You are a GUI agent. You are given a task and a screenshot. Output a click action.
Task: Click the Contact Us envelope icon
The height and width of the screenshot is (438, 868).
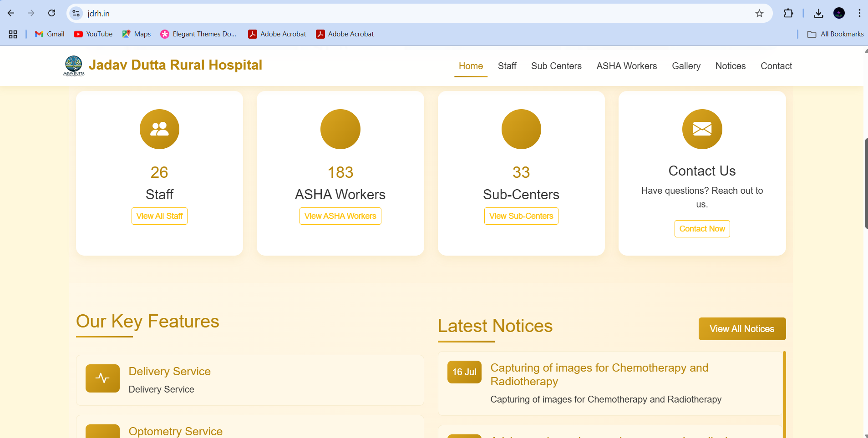702,129
